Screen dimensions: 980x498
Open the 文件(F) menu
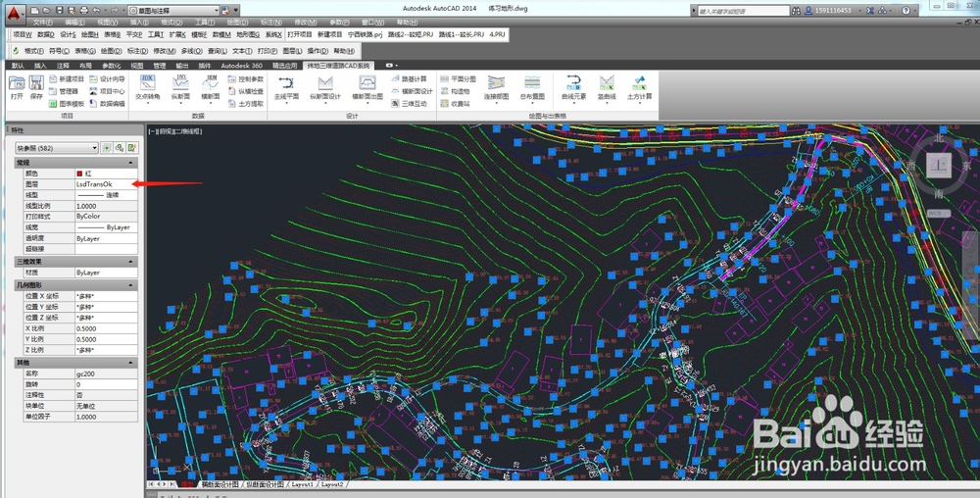pos(42,22)
